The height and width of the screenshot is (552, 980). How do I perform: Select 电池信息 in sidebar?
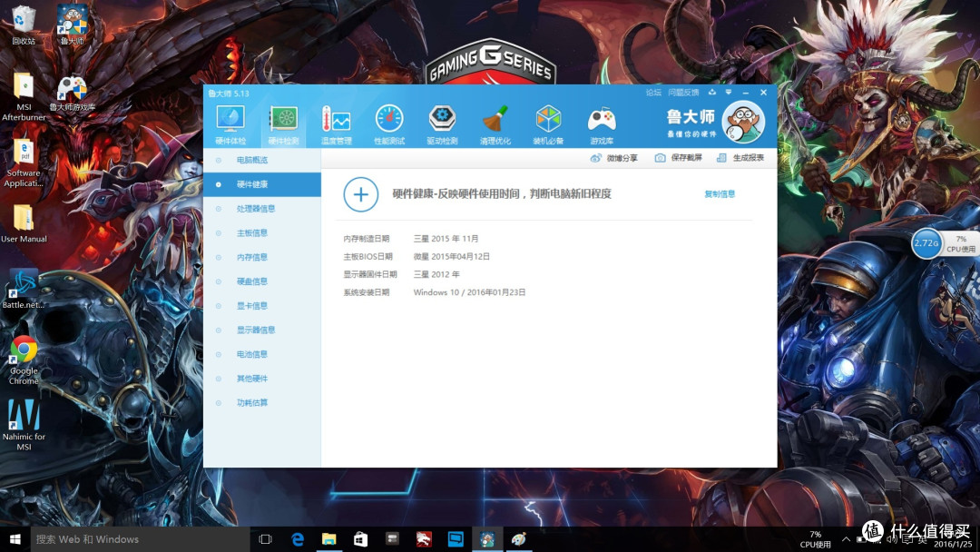262,354
